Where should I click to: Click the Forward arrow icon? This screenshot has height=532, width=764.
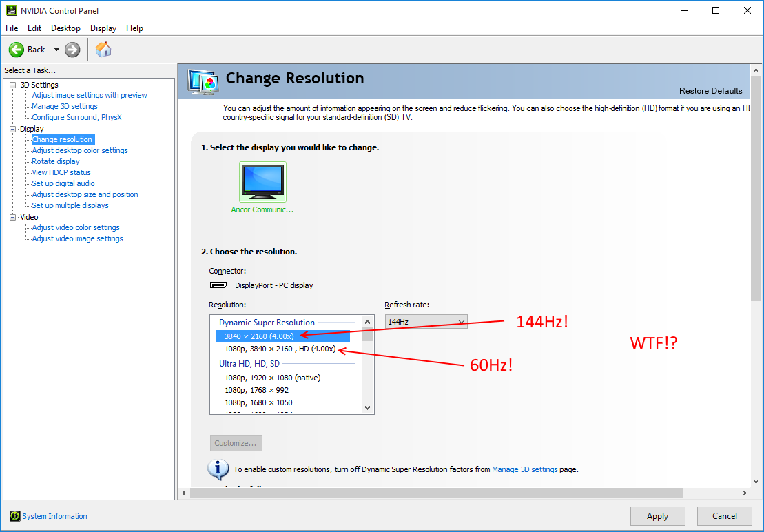tap(72, 50)
